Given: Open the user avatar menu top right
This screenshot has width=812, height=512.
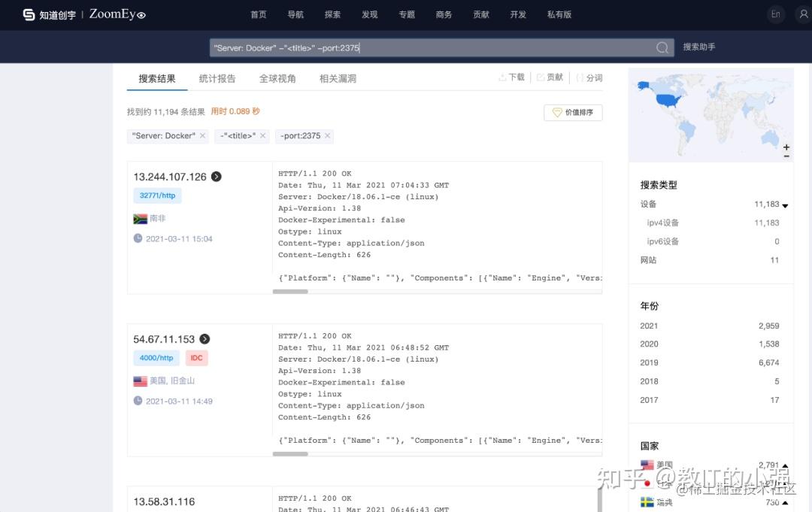Looking at the screenshot, I should click(803, 14).
